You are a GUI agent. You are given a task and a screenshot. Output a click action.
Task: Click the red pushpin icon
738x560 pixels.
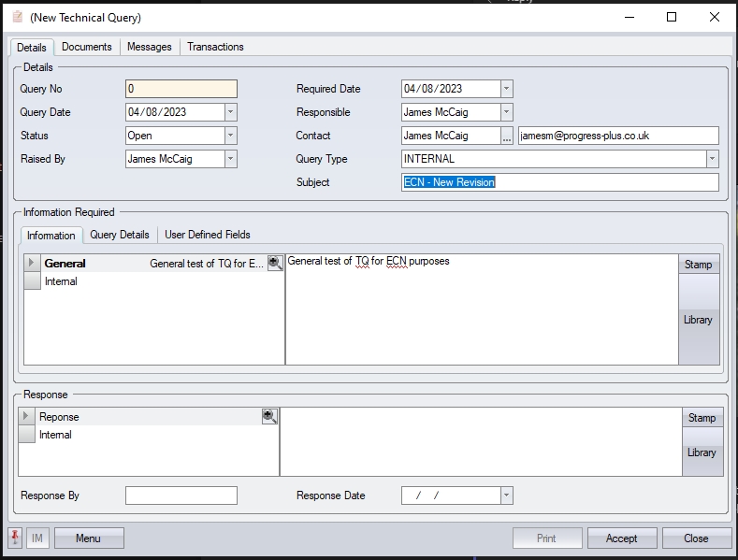click(16, 538)
